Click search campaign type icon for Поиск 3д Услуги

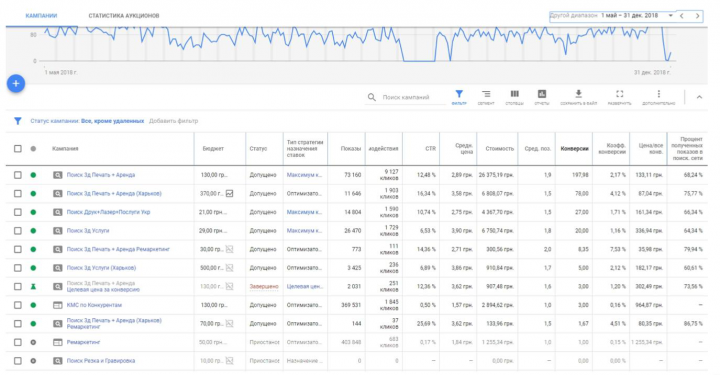[x=57, y=231]
